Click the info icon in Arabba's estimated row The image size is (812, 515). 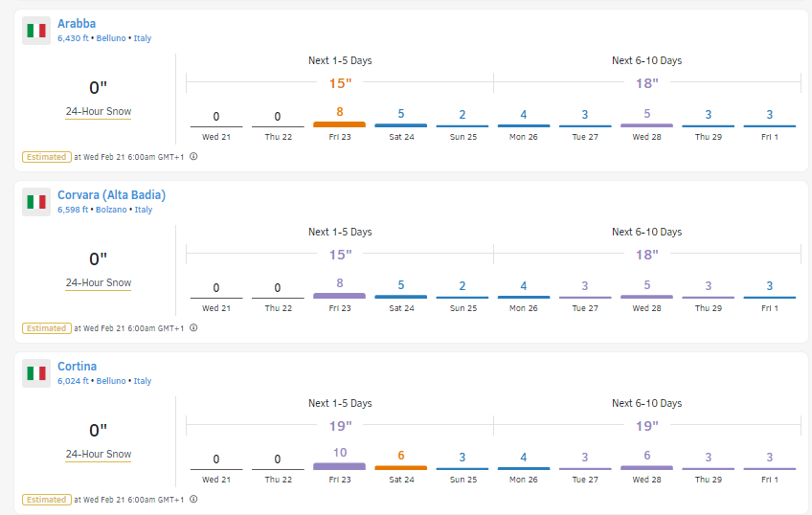[x=193, y=156]
